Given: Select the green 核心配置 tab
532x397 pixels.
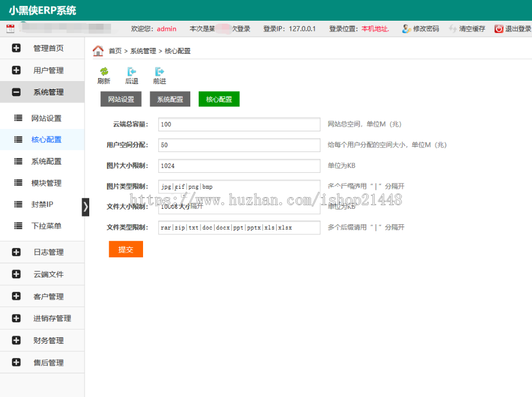Looking at the screenshot, I should tap(219, 99).
